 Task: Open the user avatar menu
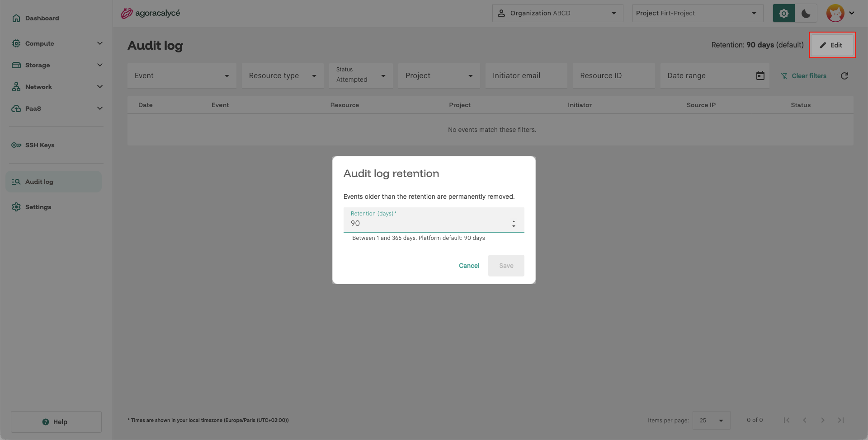click(835, 13)
